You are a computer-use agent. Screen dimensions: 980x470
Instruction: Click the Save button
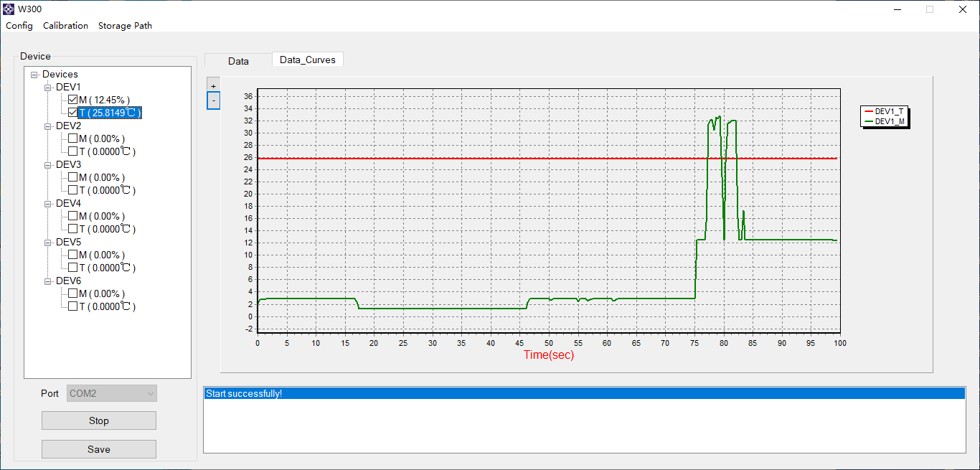[99, 449]
